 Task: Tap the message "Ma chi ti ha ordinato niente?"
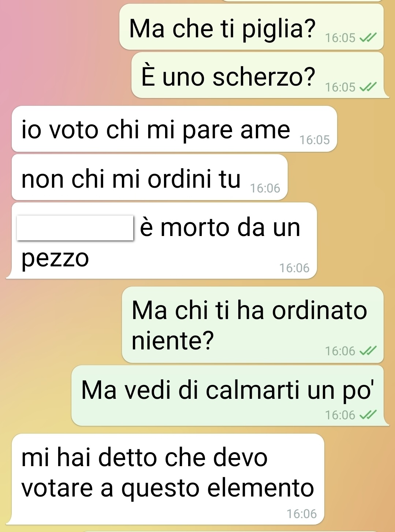[x=253, y=325]
